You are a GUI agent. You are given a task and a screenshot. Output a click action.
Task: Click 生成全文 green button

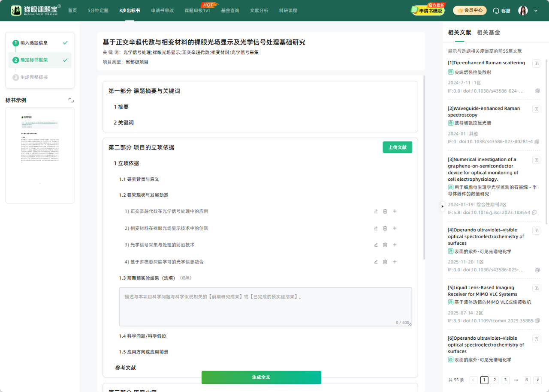coord(261,377)
